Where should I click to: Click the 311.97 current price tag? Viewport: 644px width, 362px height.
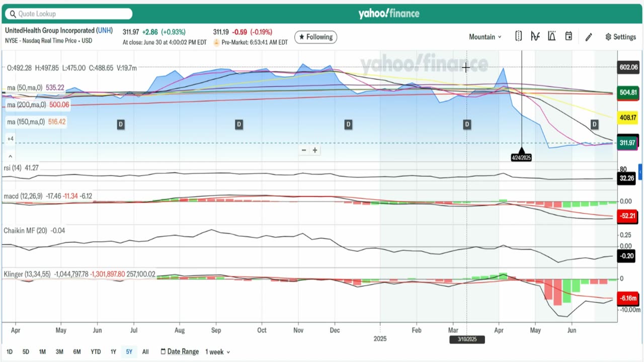pos(627,143)
